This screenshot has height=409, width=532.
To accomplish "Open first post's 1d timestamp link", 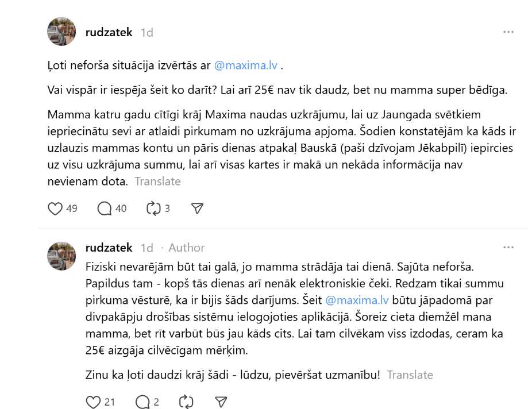I will [x=147, y=33].
